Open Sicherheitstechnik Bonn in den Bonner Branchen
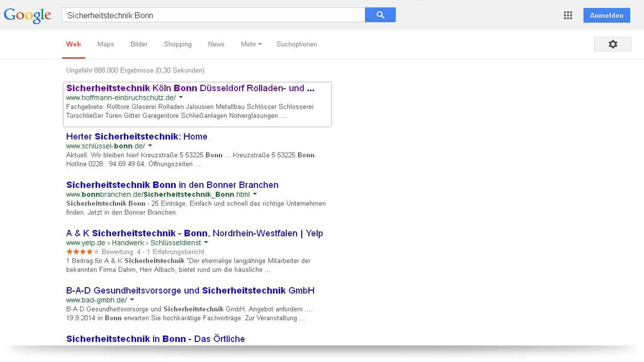 click(x=172, y=185)
